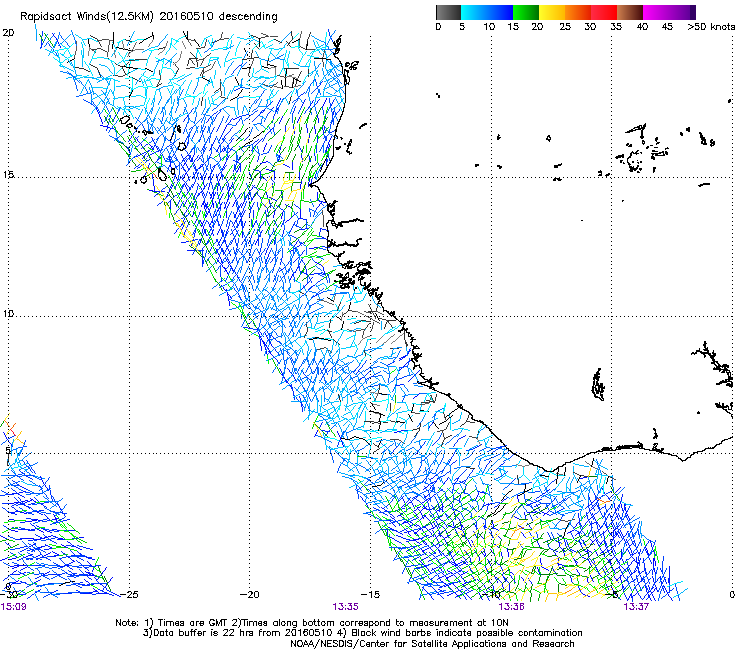Click the longitude '-25' label on the bottom axis
This screenshot has height=650, width=740.
pyautogui.click(x=129, y=594)
